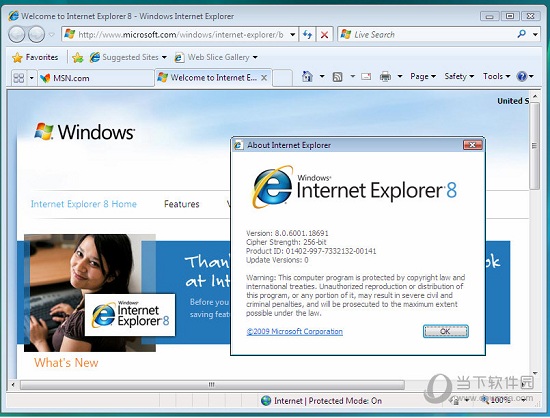This screenshot has height=418, width=550.
Task: Expand the Home button dropdown arrow
Action: click(x=322, y=76)
